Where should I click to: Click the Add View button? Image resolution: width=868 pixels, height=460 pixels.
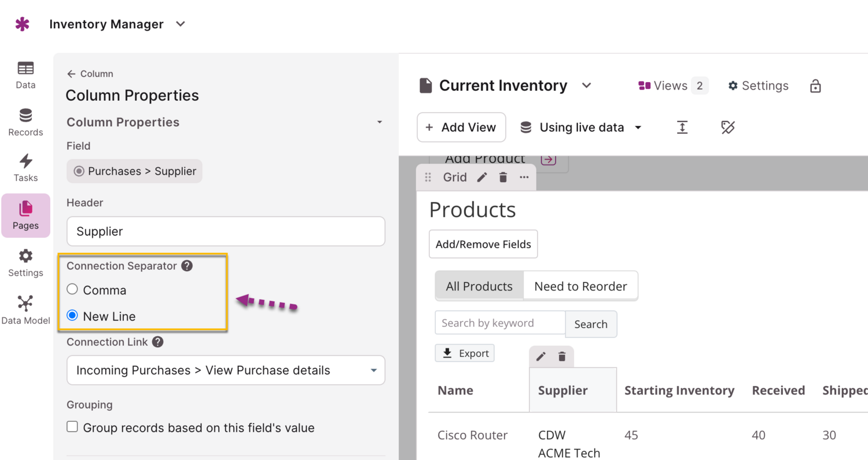[x=461, y=127]
